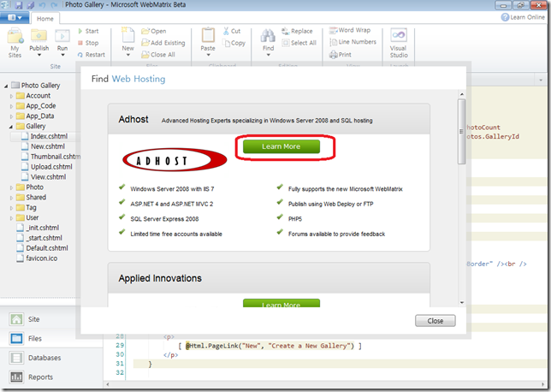Viewport: 551px width, 392px height.
Task: Select Default.cshtml file
Action: (47, 248)
